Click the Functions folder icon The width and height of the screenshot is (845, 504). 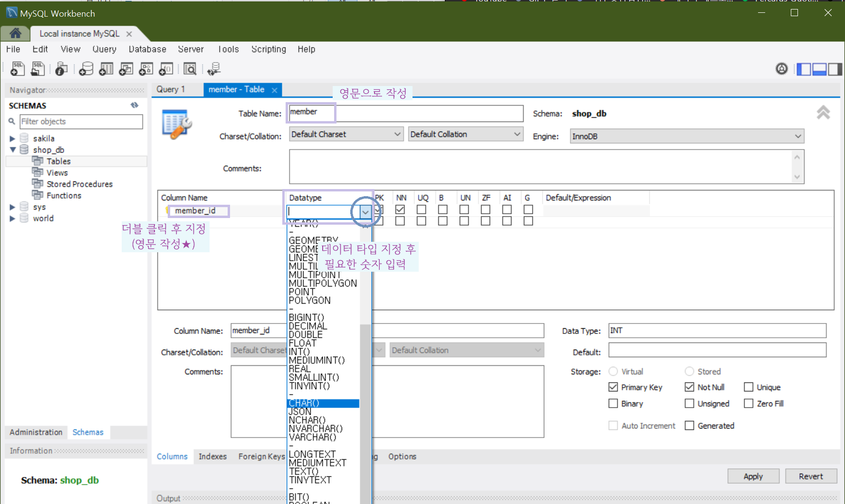pyautogui.click(x=38, y=195)
